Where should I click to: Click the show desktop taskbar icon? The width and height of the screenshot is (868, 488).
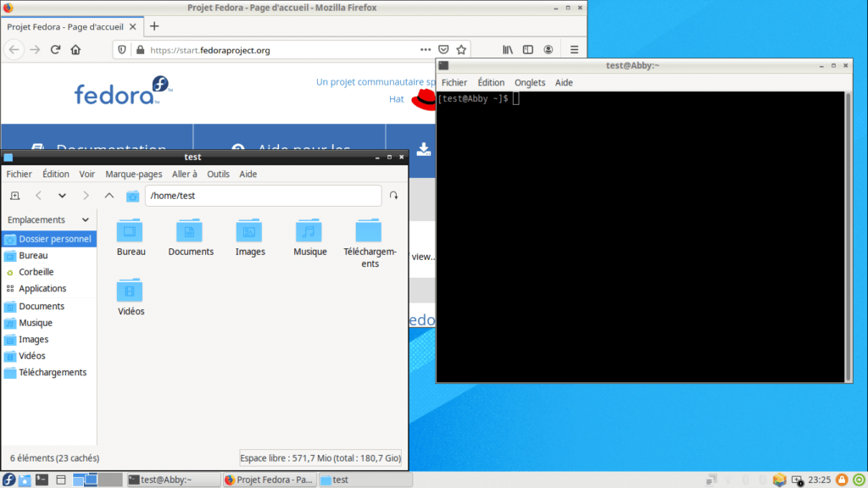point(61,480)
